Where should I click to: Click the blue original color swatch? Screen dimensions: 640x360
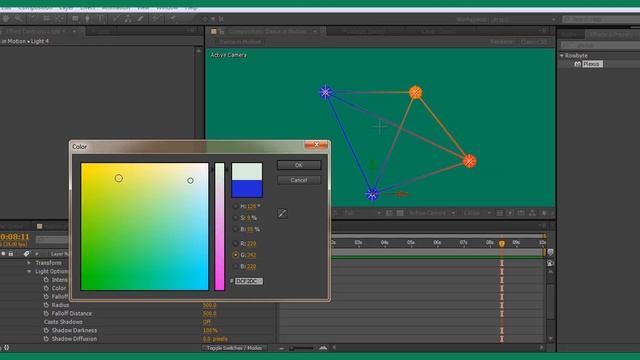[247, 189]
